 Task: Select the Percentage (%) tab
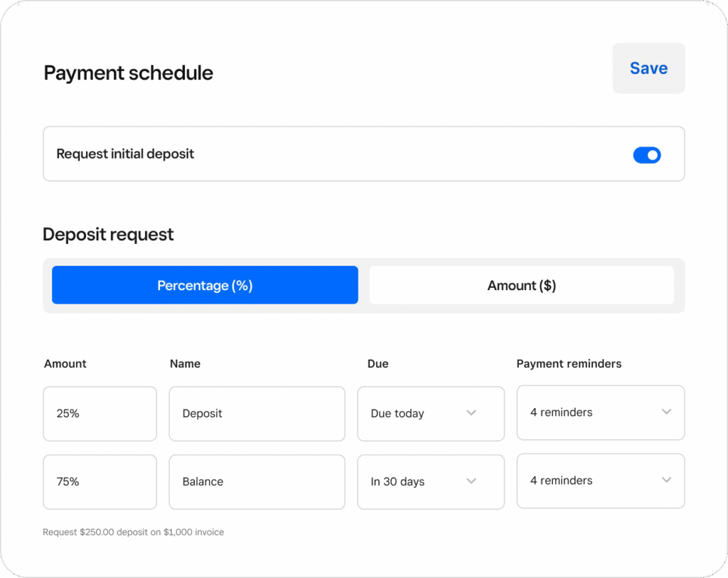point(205,284)
